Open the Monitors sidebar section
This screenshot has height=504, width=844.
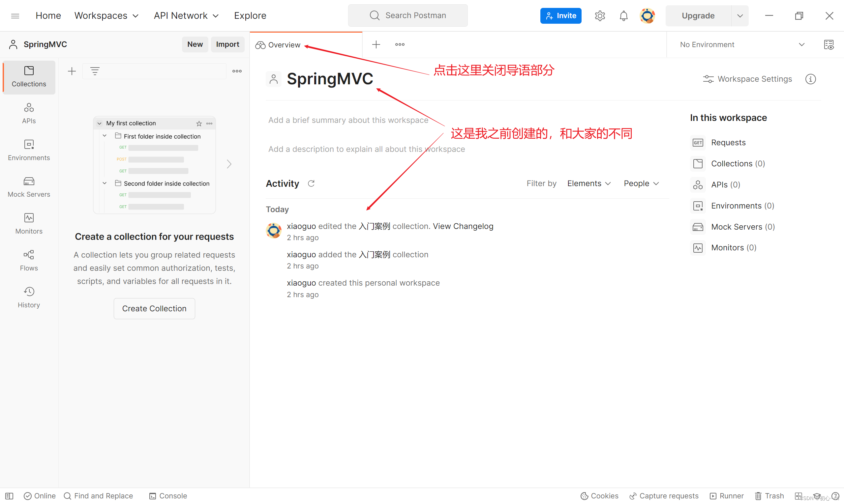click(x=29, y=223)
